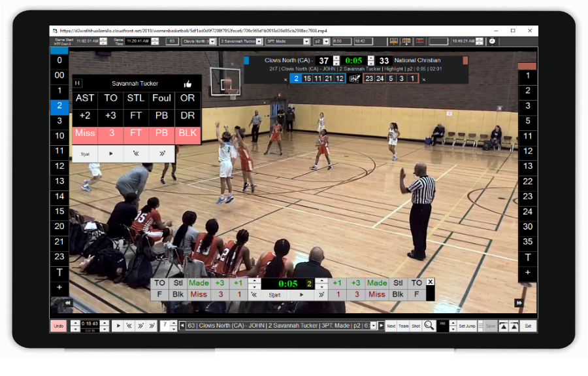Screen dimensions: 588x376
Task: Select jersey 00 in left roster column
Action: click(59, 75)
